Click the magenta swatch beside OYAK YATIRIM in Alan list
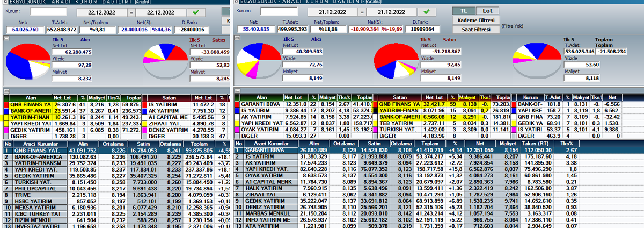 (238, 130)
